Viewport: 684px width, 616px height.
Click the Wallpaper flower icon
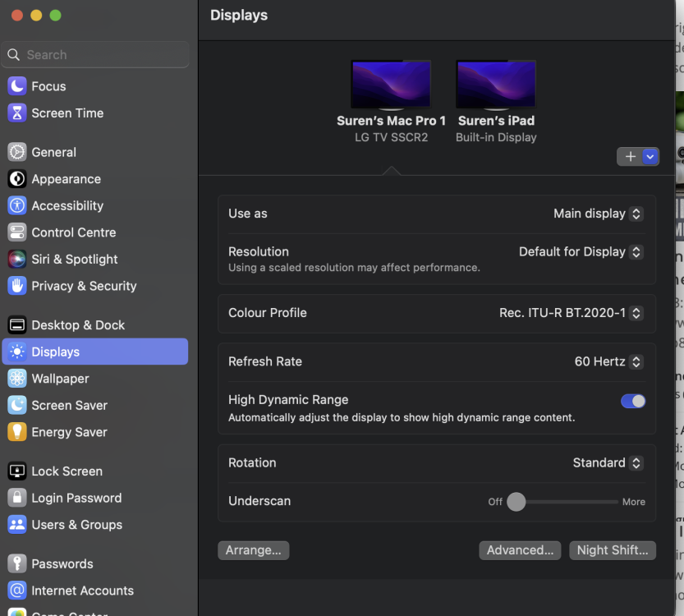(x=17, y=379)
